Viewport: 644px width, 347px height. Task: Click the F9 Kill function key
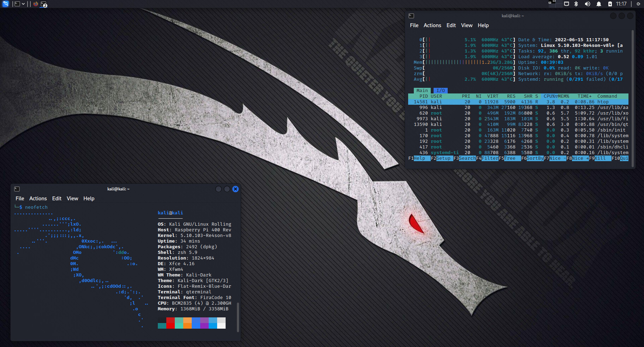[600, 158]
